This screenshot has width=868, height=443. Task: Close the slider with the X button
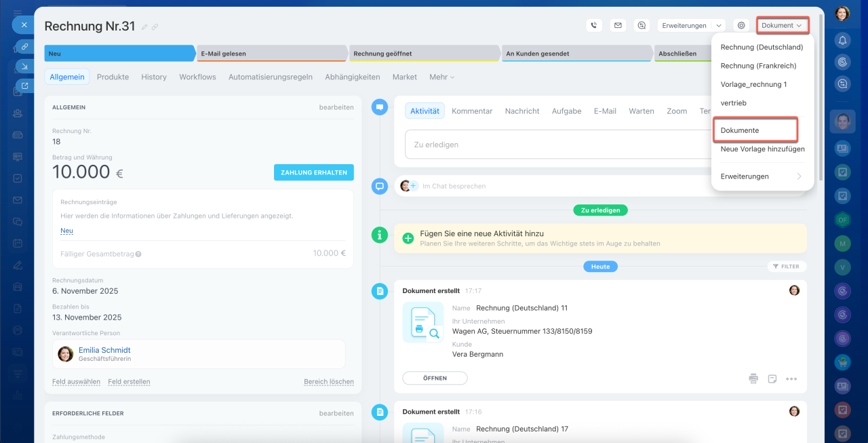click(x=24, y=24)
